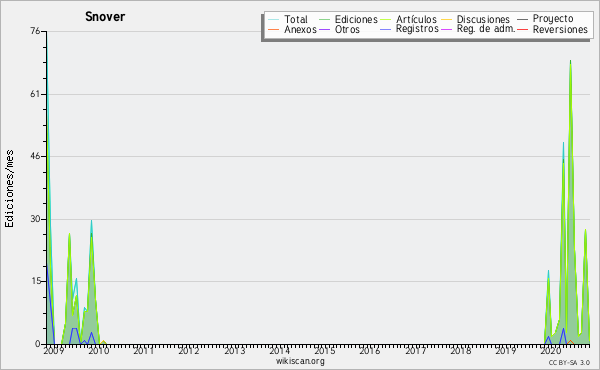Click the red Reversiones legend color line
The width and height of the screenshot is (600, 370).
pyautogui.click(x=522, y=30)
